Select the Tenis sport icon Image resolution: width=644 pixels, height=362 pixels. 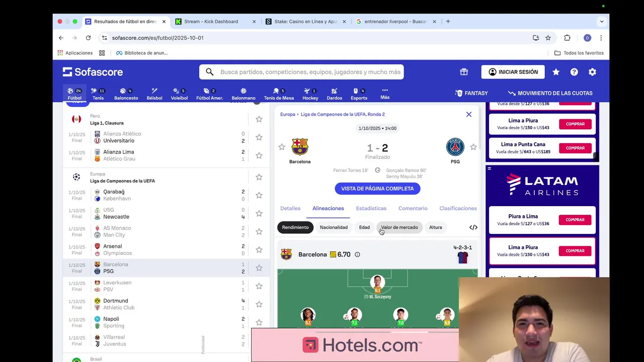[x=98, y=94]
